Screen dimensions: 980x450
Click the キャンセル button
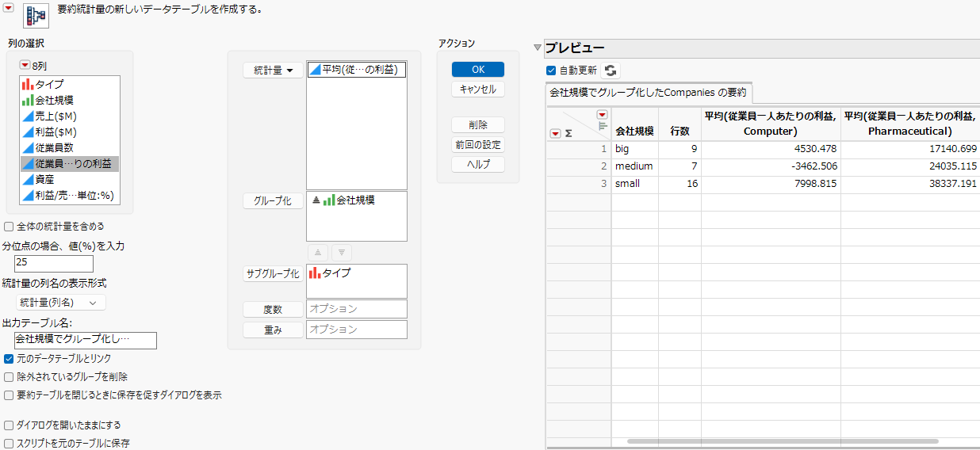click(478, 90)
